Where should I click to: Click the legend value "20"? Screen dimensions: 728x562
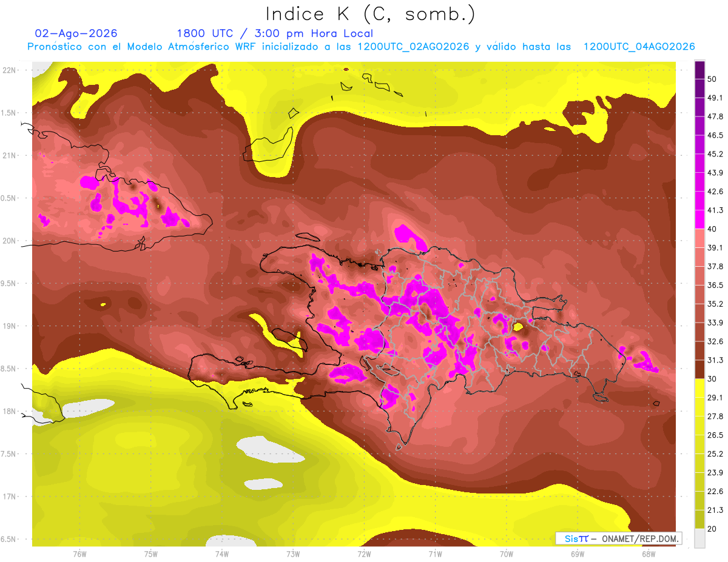(x=713, y=529)
